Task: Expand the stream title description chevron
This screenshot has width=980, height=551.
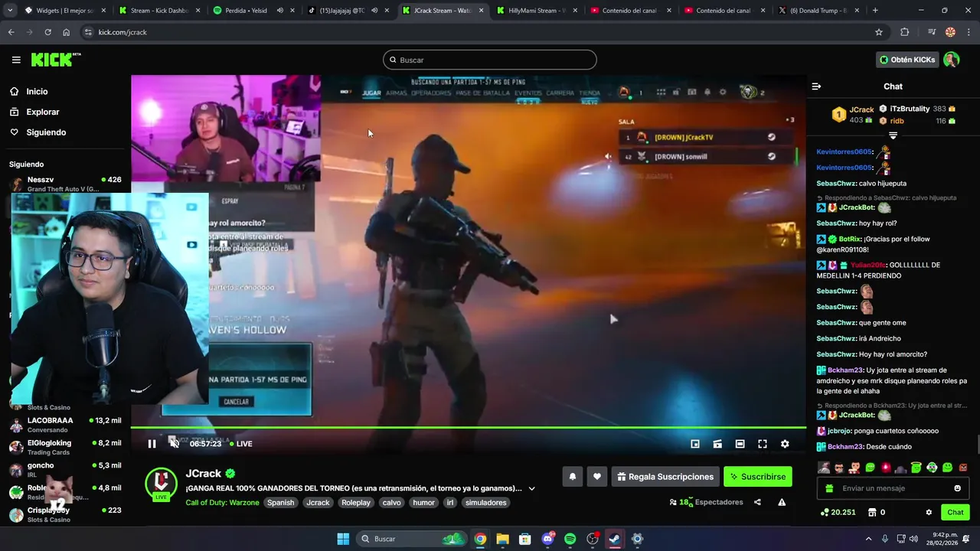Action: [x=532, y=488]
